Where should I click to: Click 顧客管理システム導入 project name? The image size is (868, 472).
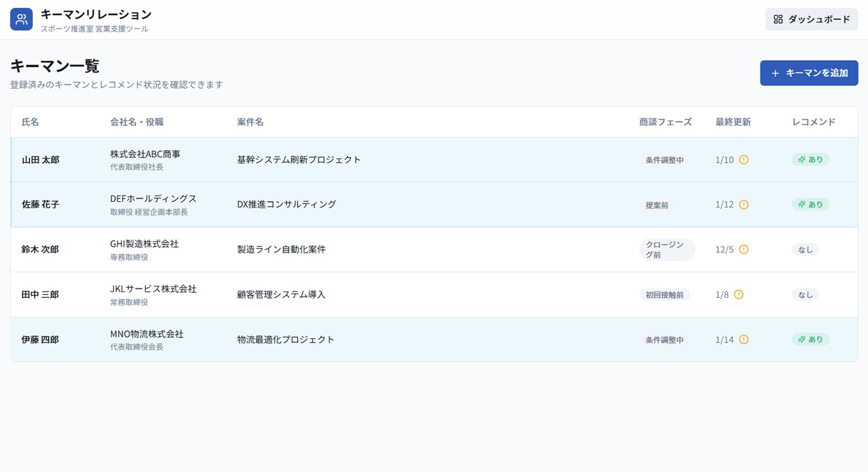click(x=282, y=294)
